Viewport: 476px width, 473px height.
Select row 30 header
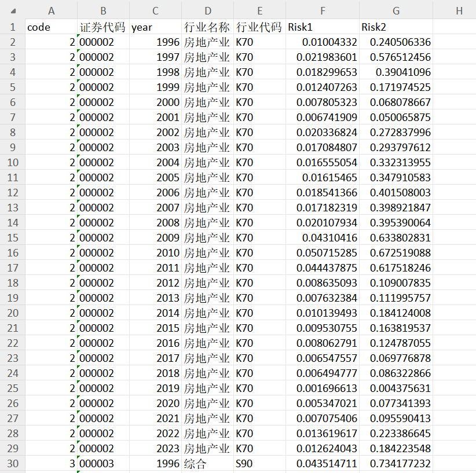click(12, 463)
